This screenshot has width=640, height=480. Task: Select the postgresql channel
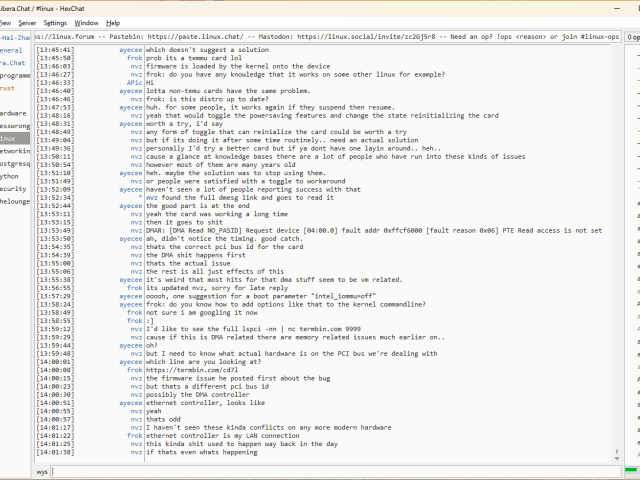tap(14, 163)
